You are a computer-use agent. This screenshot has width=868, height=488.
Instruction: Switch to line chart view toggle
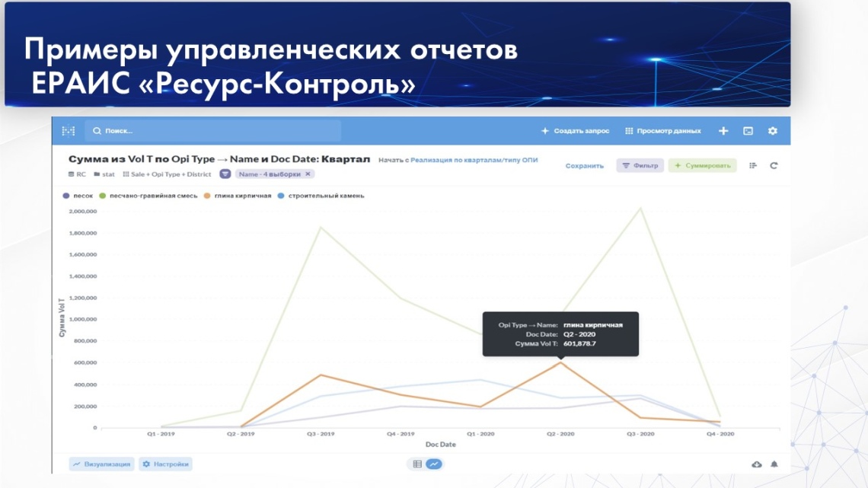[x=434, y=464]
